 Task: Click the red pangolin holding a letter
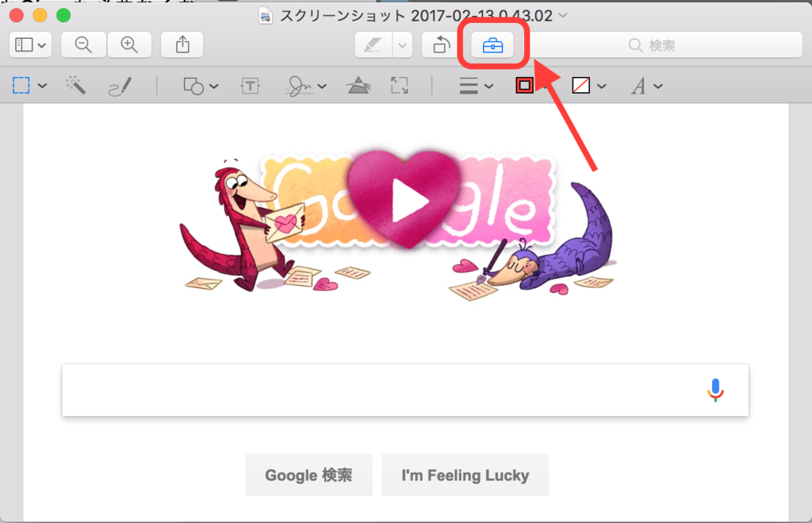coord(243,227)
